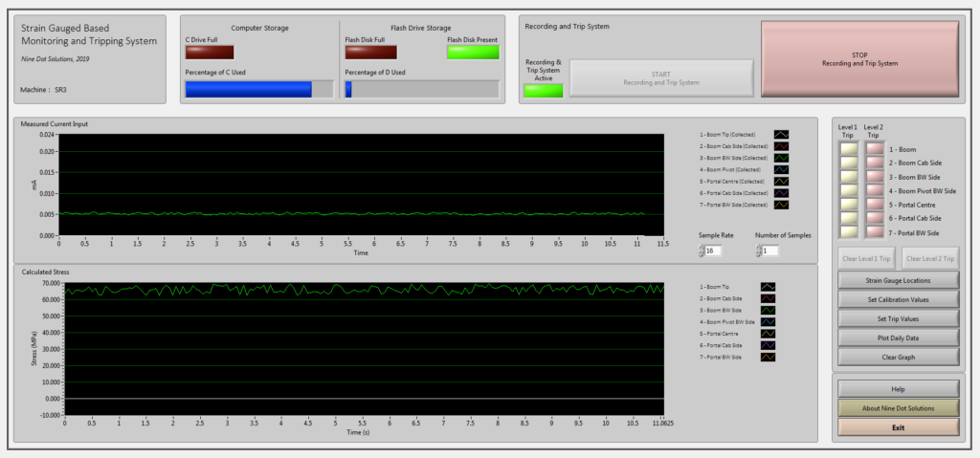Open Strain Gauge Locations
This screenshot has height=458, width=980.
[x=898, y=280]
